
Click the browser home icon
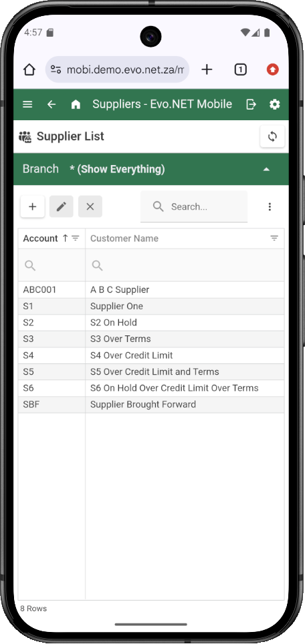(x=29, y=70)
